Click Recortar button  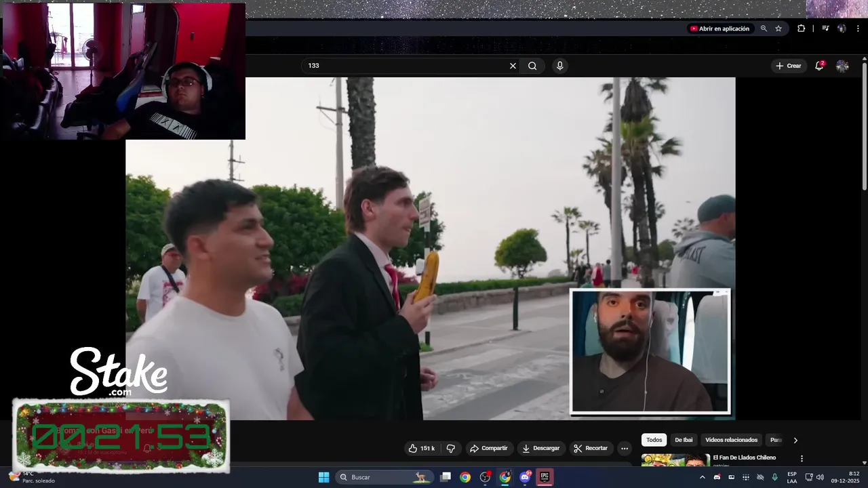[590, 448]
